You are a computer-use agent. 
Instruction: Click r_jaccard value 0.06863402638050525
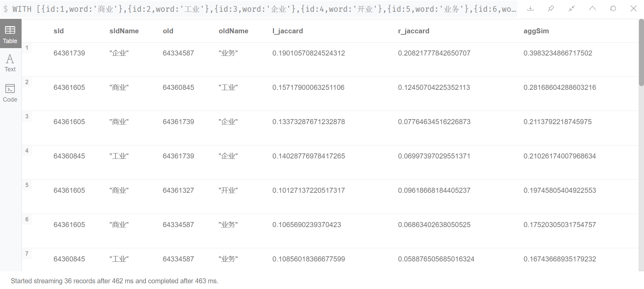[x=434, y=225]
